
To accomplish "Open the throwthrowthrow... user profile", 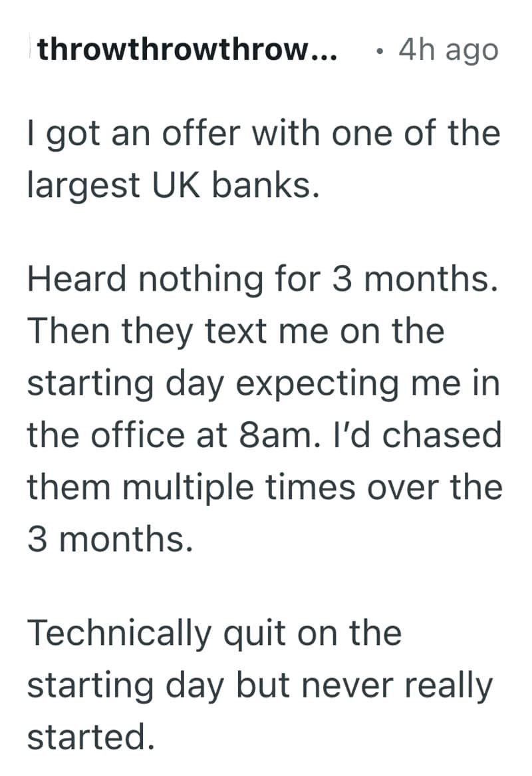I will (187, 51).
